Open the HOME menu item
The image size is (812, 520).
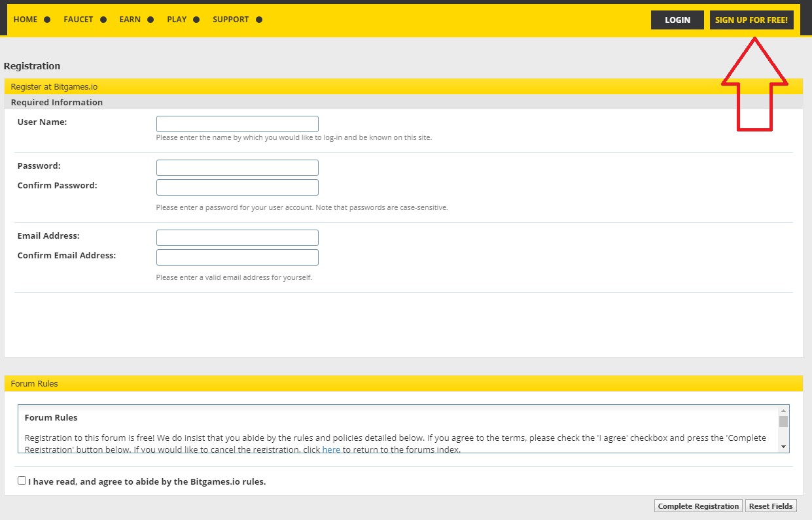(26, 20)
